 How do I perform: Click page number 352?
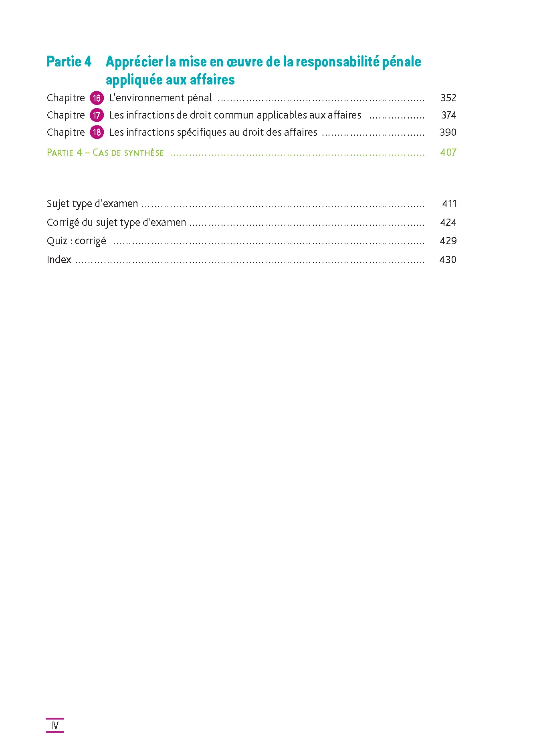(x=448, y=98)
